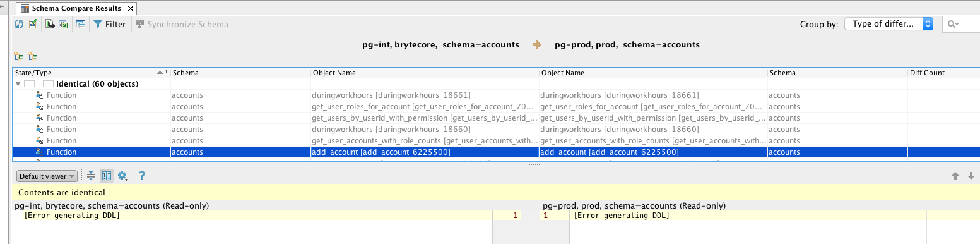980x244 pixels.
Task: Click the arrow between source and target connections
Action: click(x=537, y=45)
